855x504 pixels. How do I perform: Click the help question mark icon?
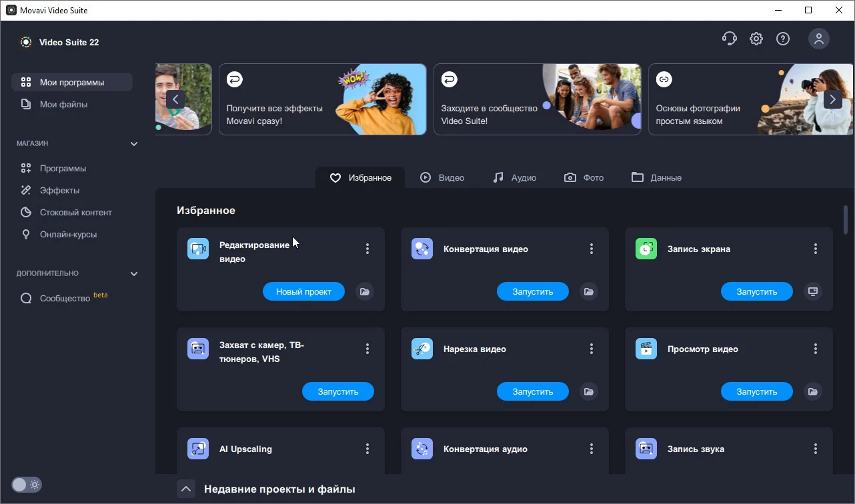(x=783, y=39)
